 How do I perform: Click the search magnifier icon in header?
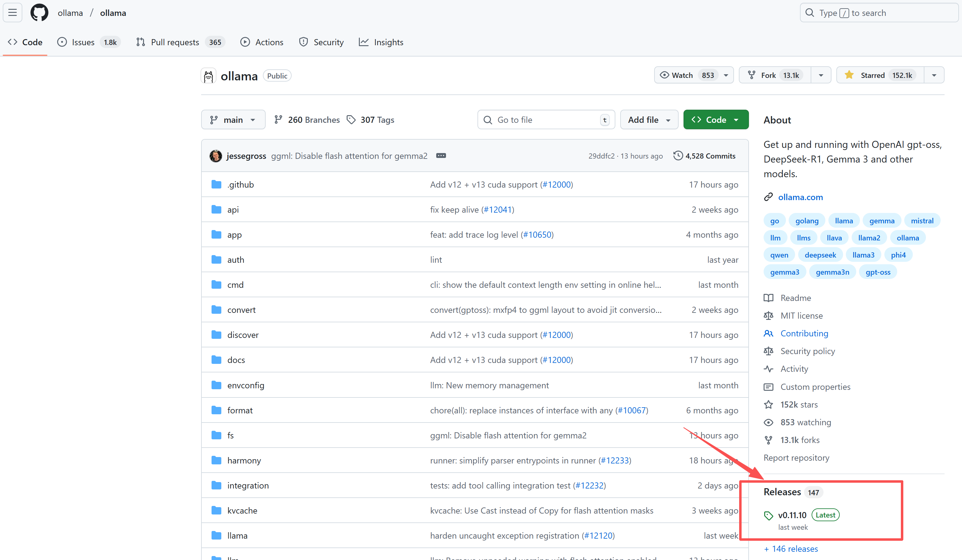click(809, 13)
